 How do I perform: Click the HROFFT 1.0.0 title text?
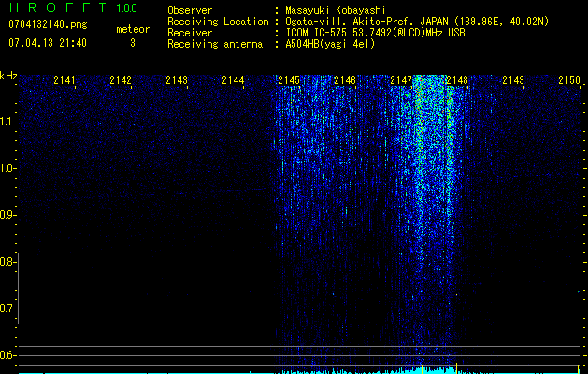73,7
